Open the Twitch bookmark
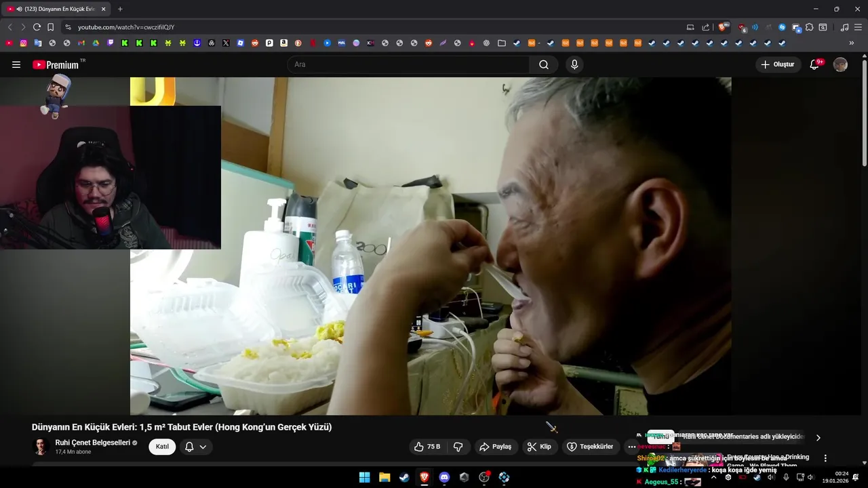 click(111, 43)
